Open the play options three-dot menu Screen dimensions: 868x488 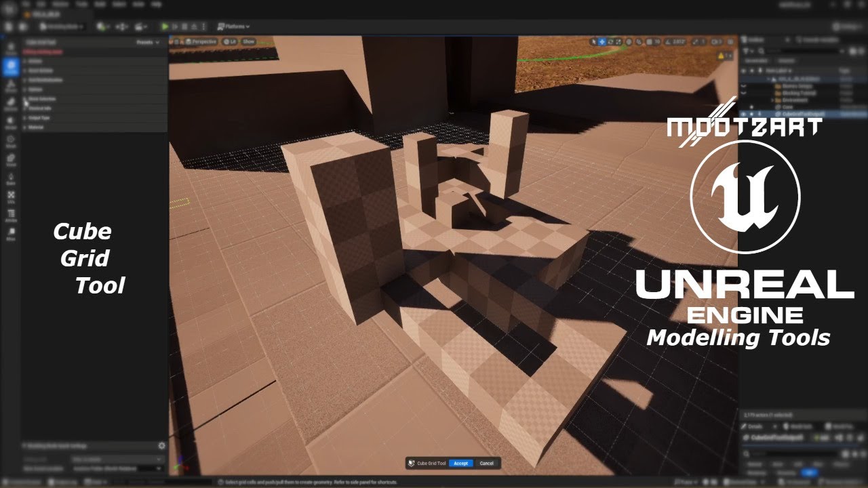[x=203, y=26]
